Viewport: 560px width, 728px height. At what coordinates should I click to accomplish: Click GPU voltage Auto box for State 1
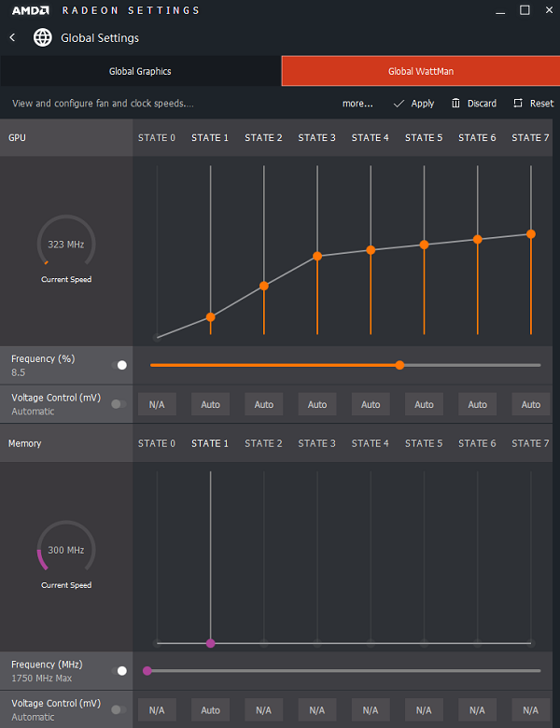[210, 404]
